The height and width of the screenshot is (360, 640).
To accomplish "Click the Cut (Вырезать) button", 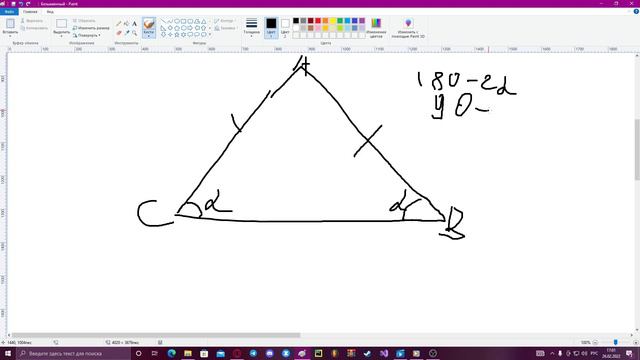I will [32, 20].
